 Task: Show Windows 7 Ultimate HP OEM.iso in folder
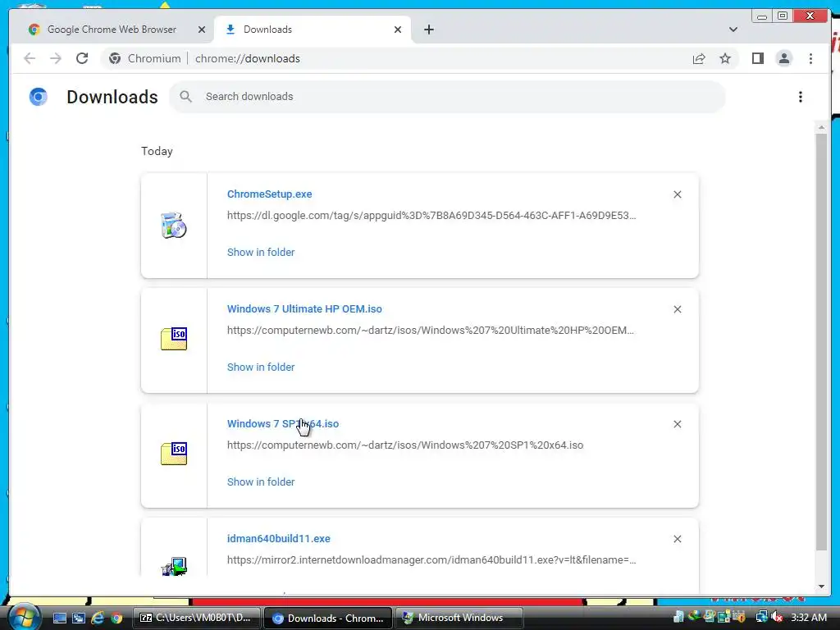261,367
